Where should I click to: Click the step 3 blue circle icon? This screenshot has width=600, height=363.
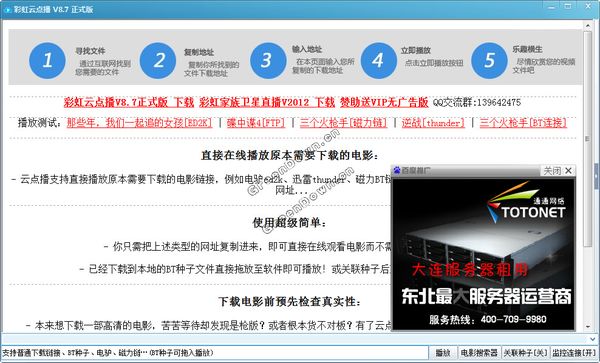[268, 60]
